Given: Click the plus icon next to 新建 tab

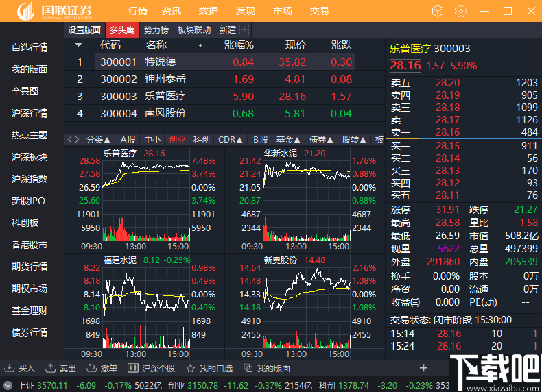Looking at the screenshot, I should 244,30.
